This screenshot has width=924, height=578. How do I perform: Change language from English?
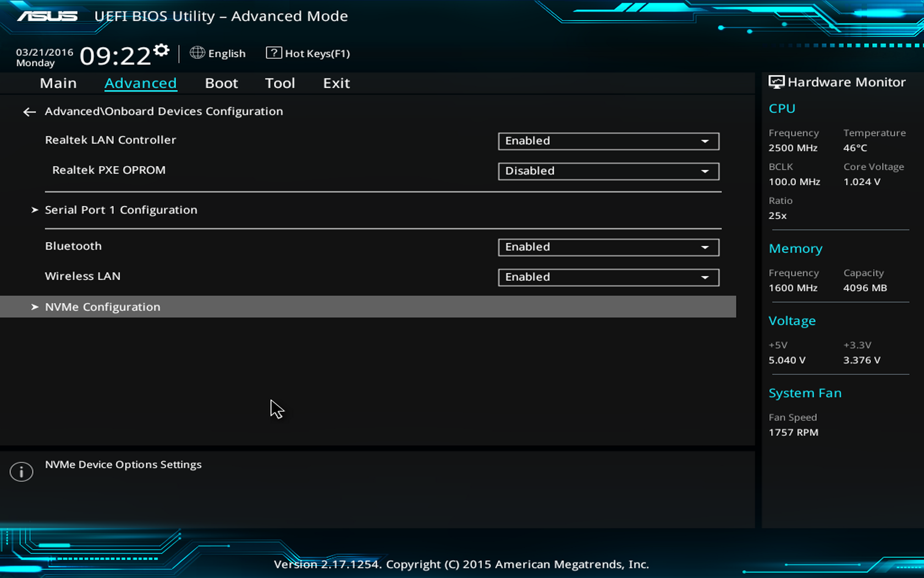point(227,53)
